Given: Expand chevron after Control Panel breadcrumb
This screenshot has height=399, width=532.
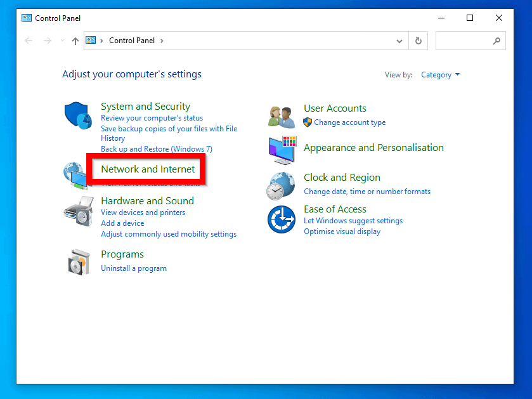Looking at the screenshot, I should (x=162, y=41).
